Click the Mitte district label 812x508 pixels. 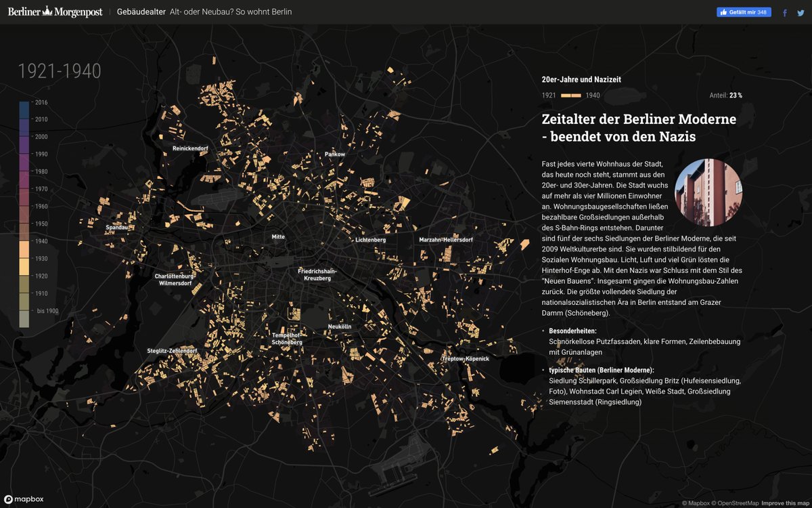(277, 236)
